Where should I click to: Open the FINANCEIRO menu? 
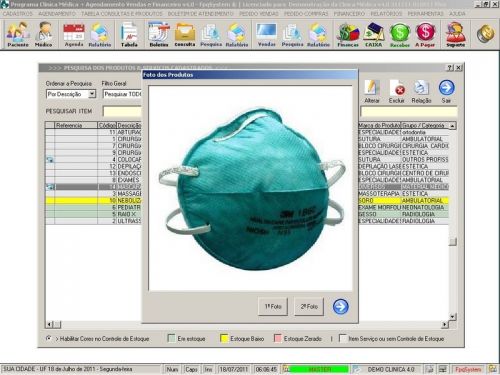click(x=349, y=14)
